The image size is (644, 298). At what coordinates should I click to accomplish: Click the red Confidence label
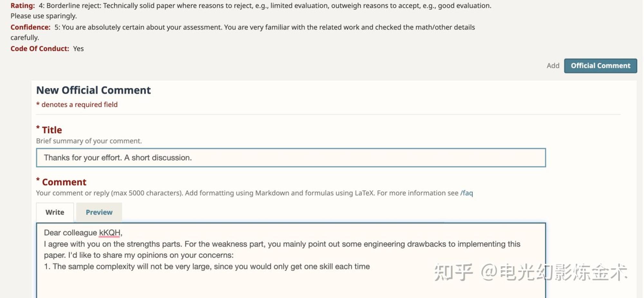[x=31, y=27]
